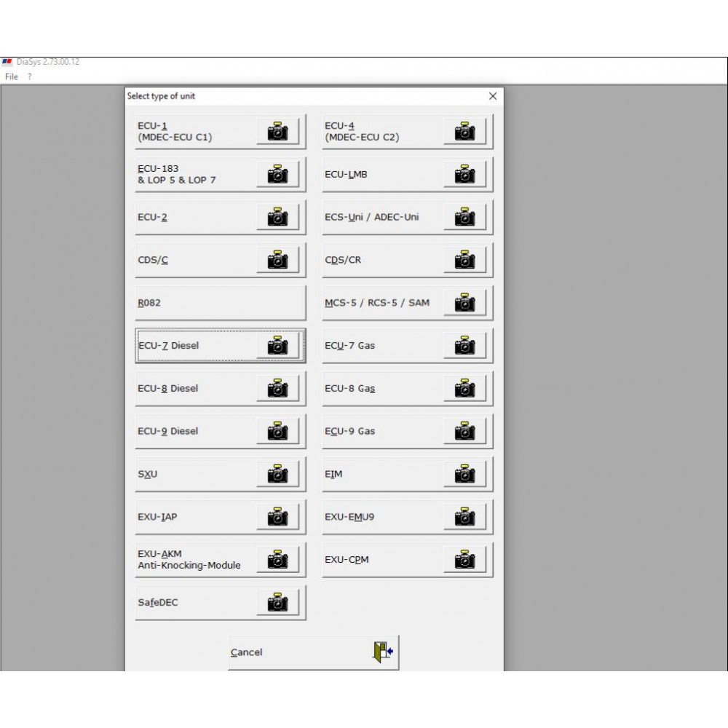
Task: Click the camera icon for EXU-CPM
Action: tap(464, 559)
